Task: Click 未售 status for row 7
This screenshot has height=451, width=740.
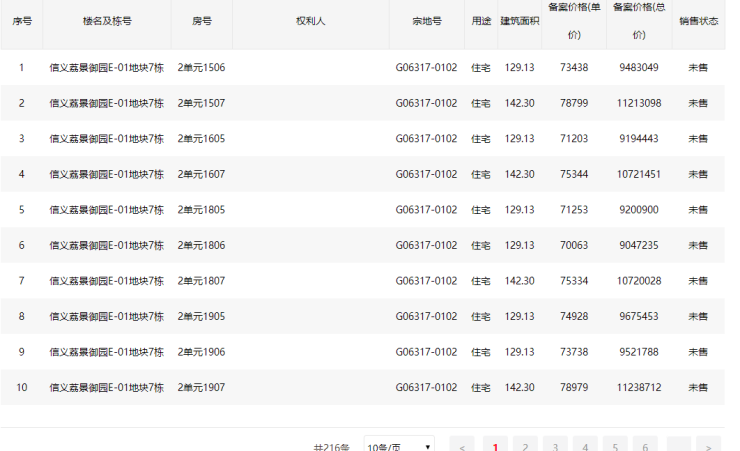Action: coord(698,281)
